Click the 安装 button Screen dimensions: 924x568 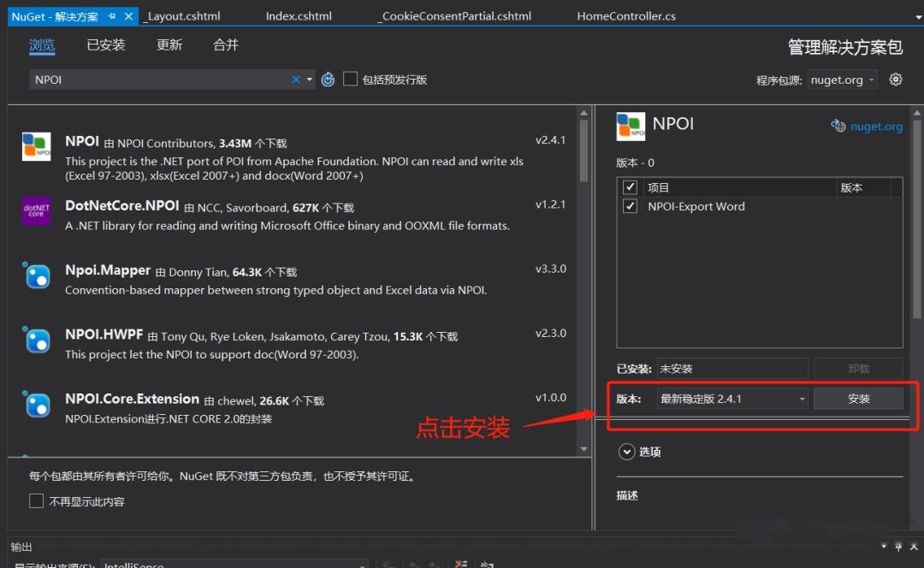pyautogui.click(x=858, y=398)
